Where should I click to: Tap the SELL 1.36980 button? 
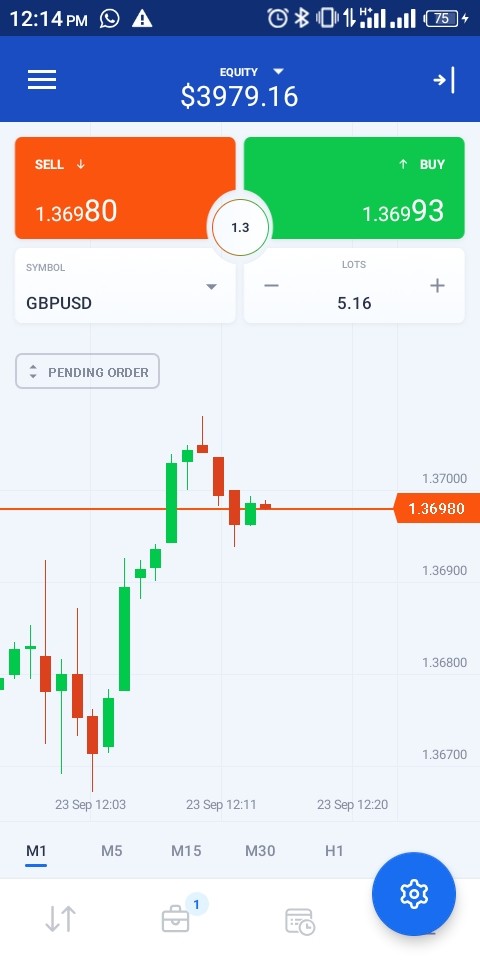pyautogui.click(x=125, y=188)
